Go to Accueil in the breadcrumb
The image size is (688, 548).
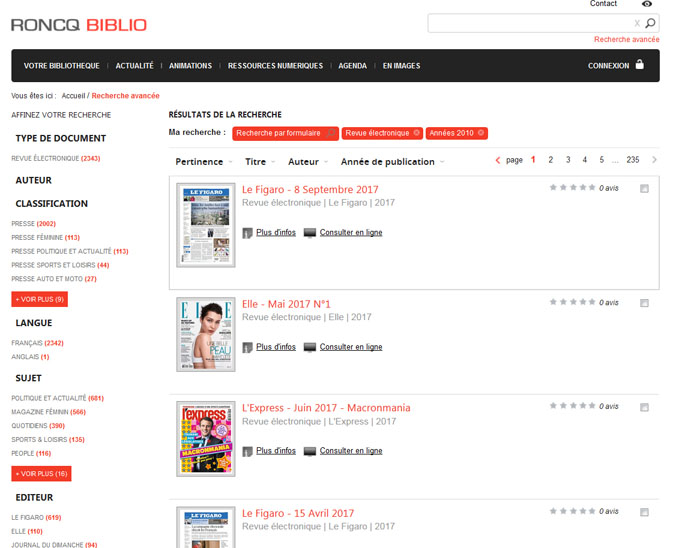73,96
